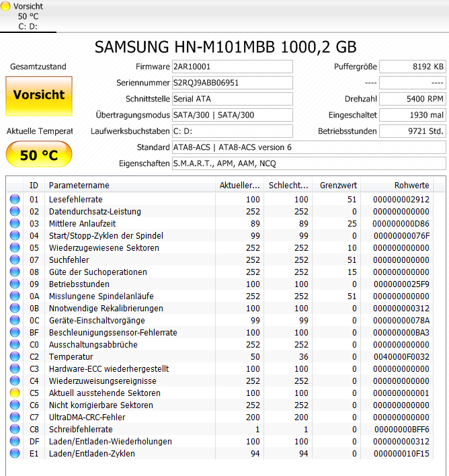Click the worst value 36 in Temperatur row

pyautogui.click(x=303, y=357)
